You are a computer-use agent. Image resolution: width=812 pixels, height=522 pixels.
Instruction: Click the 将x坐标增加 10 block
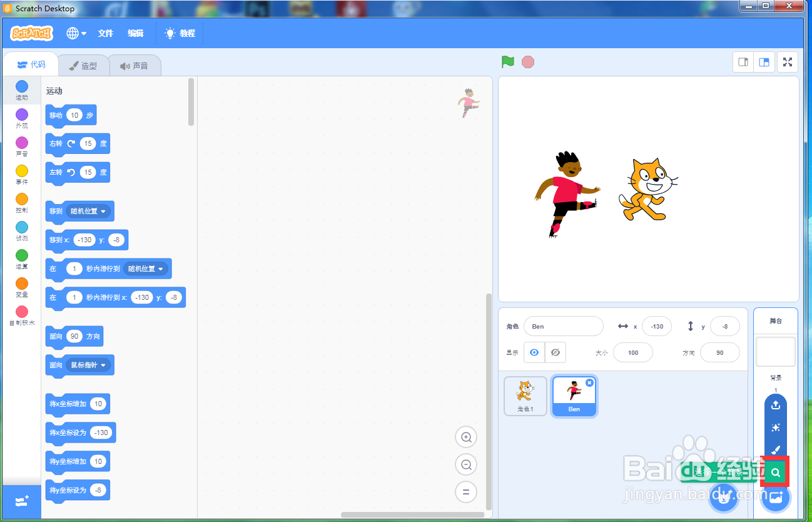coord(78,404)
